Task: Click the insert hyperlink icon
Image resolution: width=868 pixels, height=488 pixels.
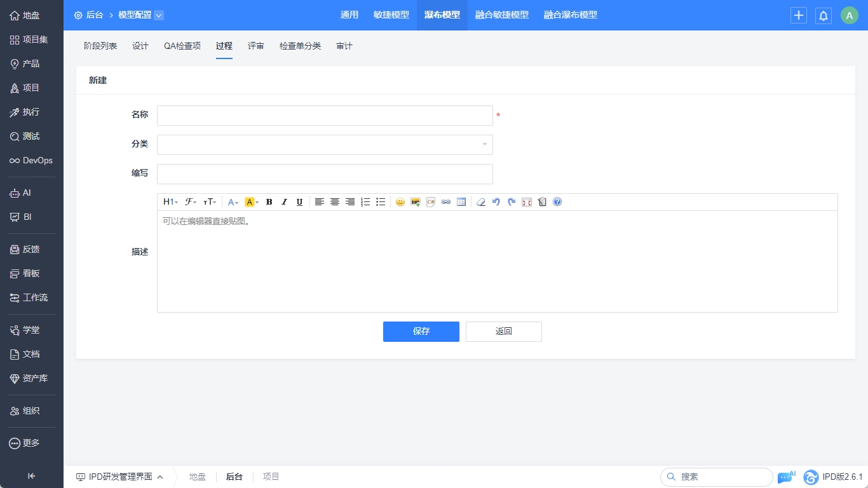Action: pyautogui.click(x=446, y=202)
